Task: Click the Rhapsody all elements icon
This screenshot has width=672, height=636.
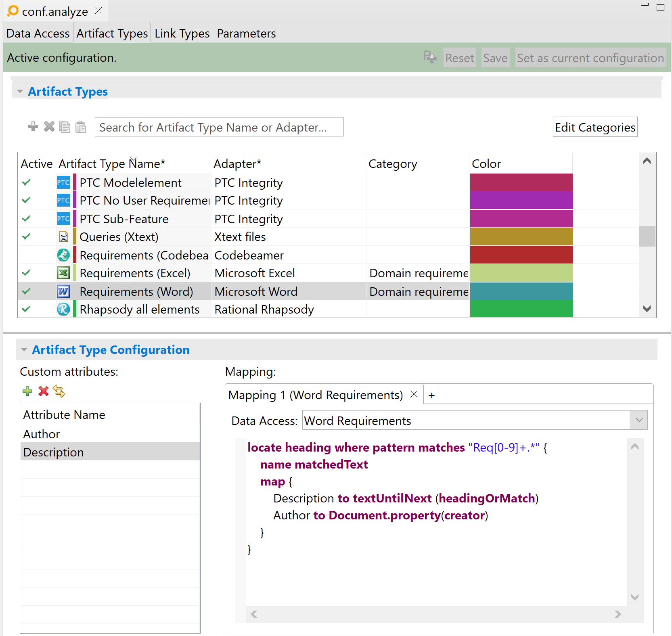Action: point(63,309)
